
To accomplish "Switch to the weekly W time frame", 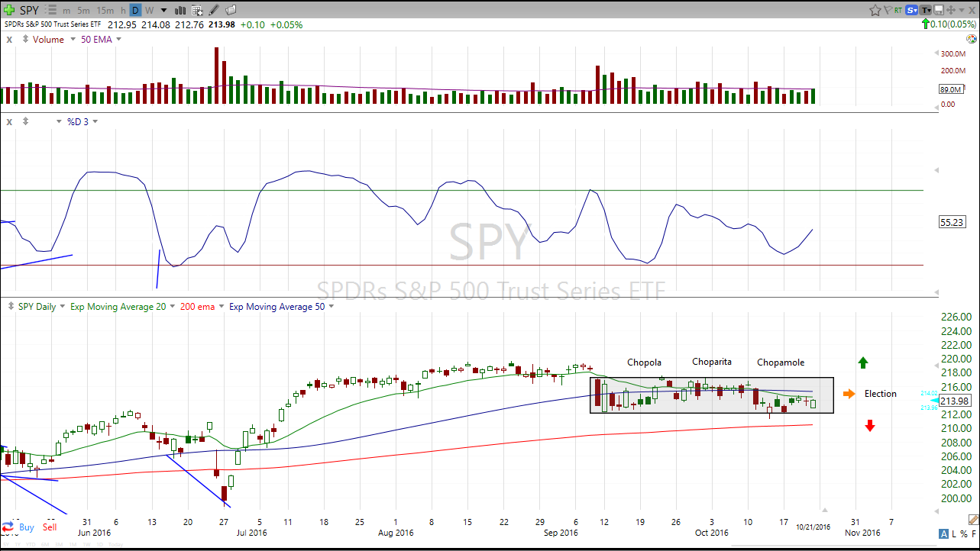I will point(149,10).
